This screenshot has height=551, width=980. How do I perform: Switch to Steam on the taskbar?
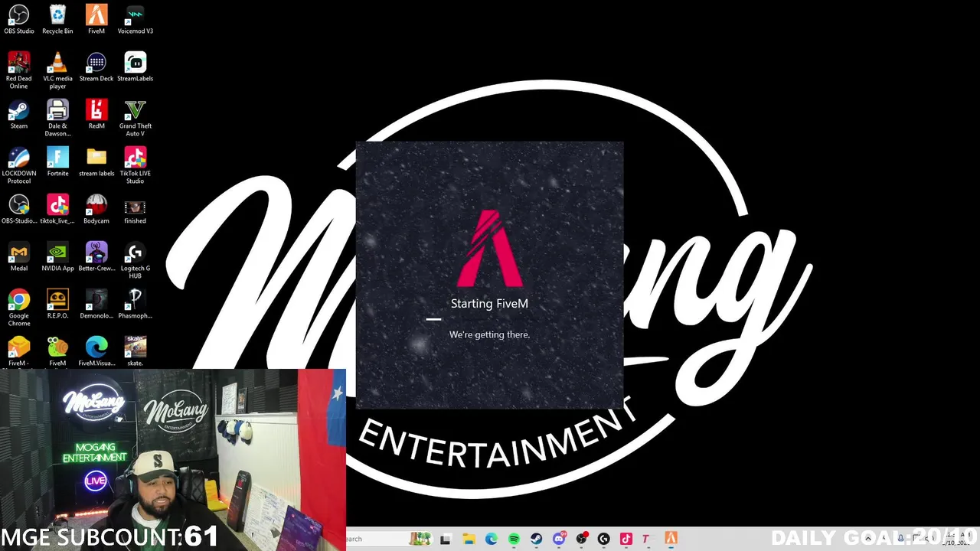[536, 539]
